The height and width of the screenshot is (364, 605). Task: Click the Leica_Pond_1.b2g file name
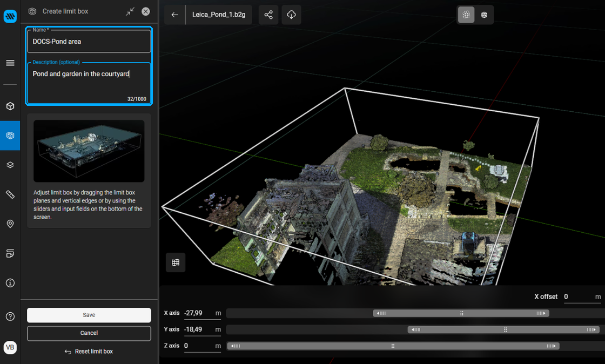tap(219, 15)
